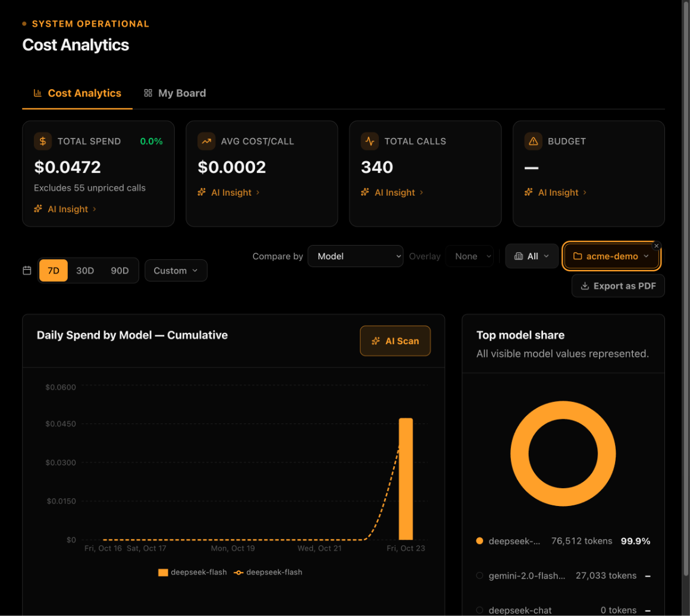
Task: Click the trending arrow icon in Avg Cost/Call card
Action: (206, 142)
